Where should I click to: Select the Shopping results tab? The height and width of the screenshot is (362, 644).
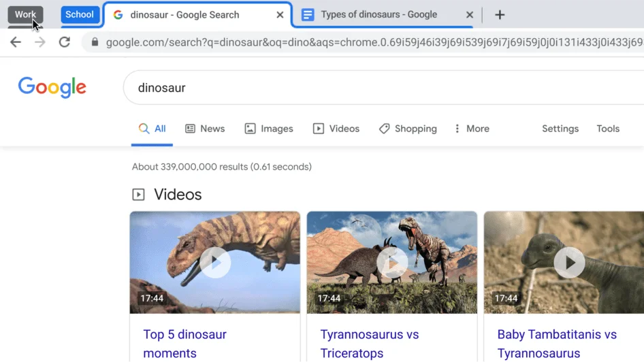(x=408, y=129)
